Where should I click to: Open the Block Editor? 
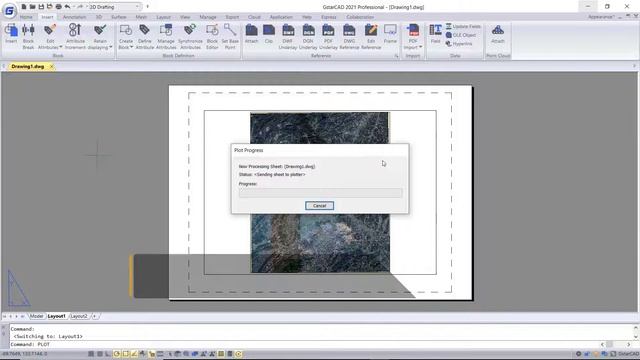[212, 36]
